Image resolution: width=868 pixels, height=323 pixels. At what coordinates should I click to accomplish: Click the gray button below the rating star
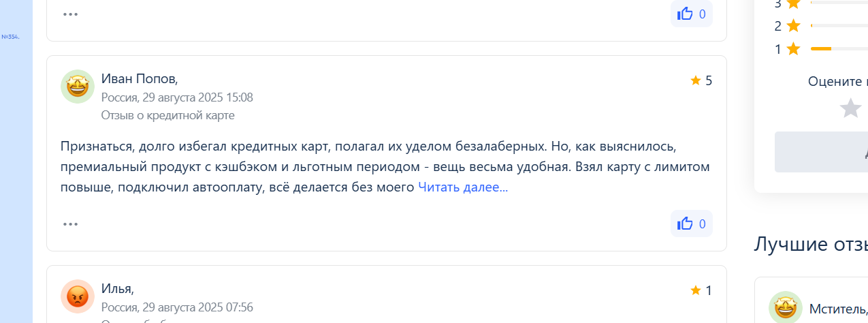pos(821,152)
